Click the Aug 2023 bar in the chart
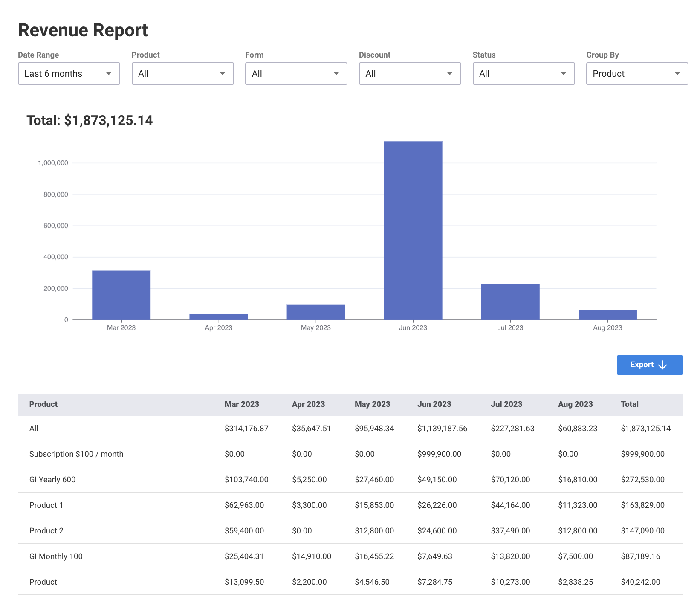This screenshot has width=700, height=597. [607, 315]
